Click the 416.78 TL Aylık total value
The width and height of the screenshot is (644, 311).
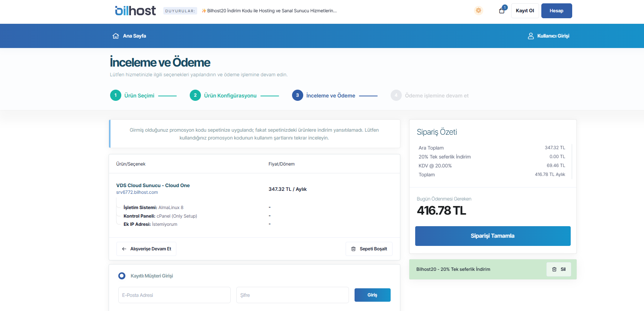[550, 174]
